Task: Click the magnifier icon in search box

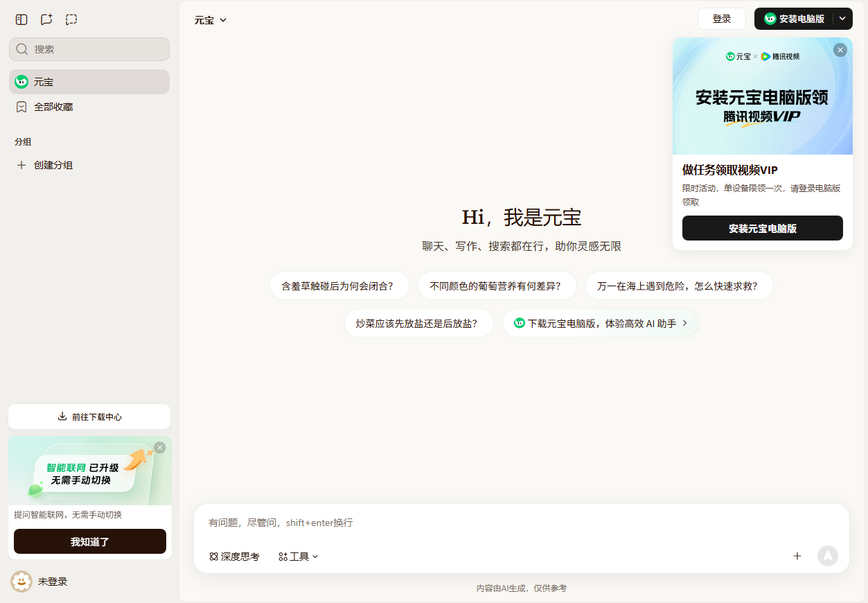Action: coord(22,49)
